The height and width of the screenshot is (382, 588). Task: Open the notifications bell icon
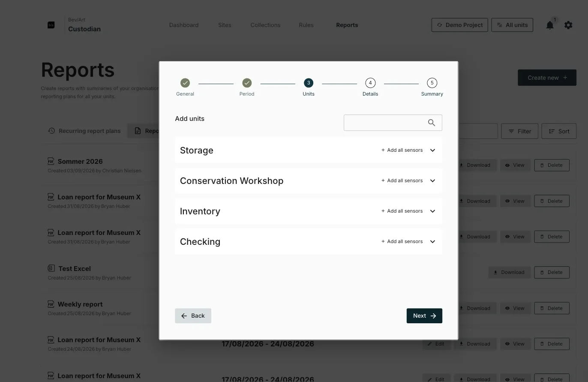click(x=550, y=25)
